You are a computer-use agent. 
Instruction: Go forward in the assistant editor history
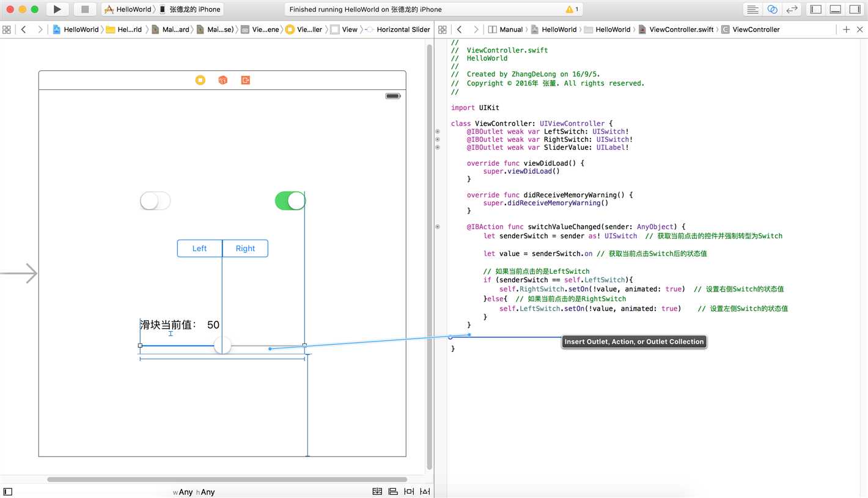(476, 29)
